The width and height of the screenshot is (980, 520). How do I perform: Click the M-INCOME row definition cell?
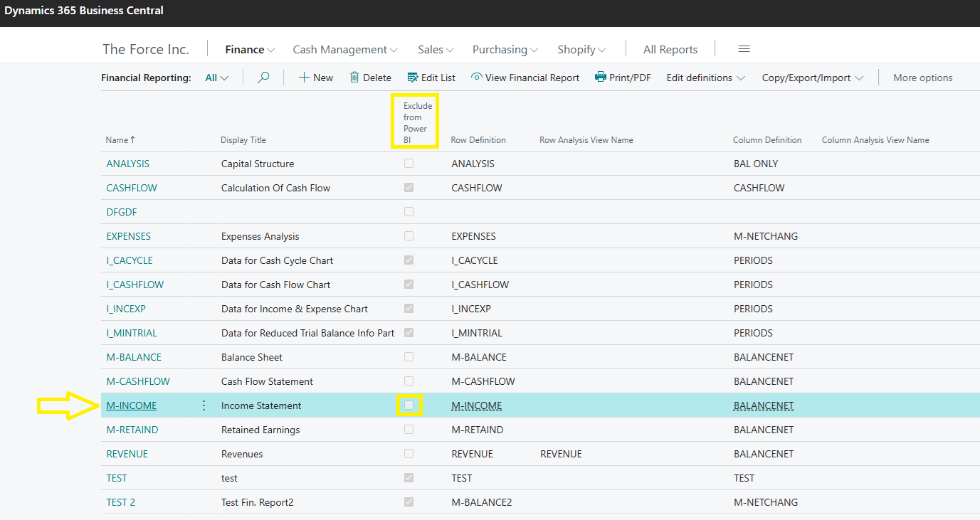click(x=477, y=405)
